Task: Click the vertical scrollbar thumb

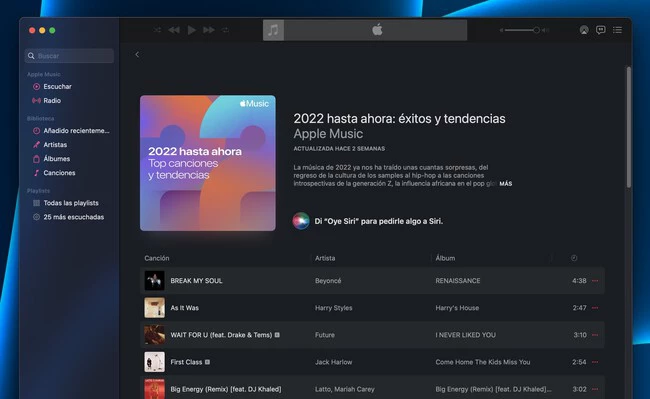Action: [x=628, y=127]
